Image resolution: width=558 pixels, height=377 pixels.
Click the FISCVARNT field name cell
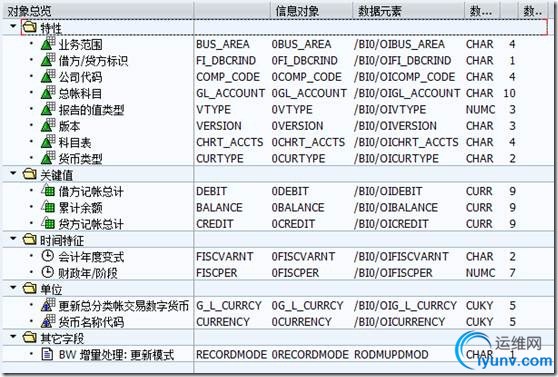[x=225, y=257]
